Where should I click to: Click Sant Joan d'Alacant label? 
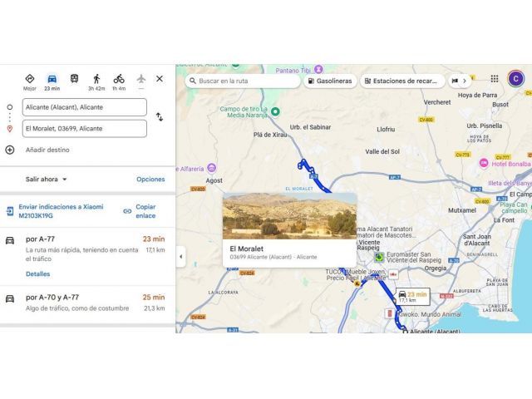pos(476,239)
